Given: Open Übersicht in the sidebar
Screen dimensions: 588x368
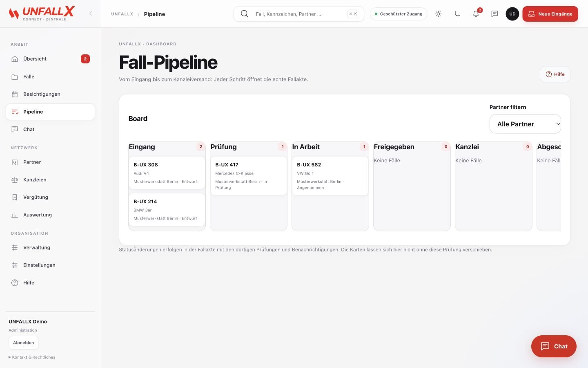Looking at the screenshot, I should pos(50,59).
